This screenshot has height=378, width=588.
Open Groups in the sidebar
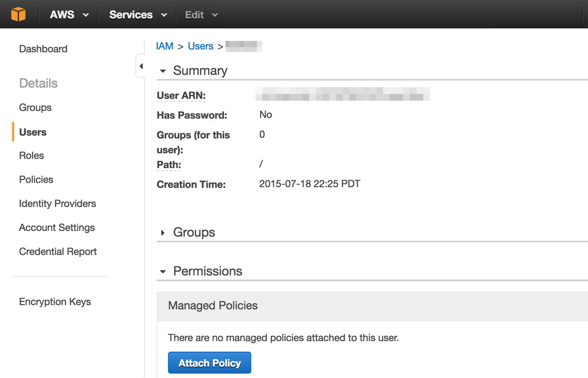click(x=35, y=108)
